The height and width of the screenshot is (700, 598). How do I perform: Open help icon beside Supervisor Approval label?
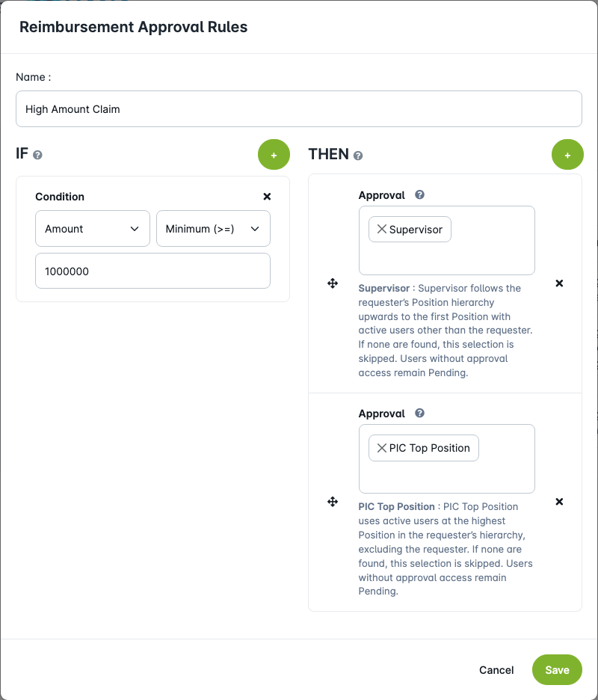pos(419,194)
